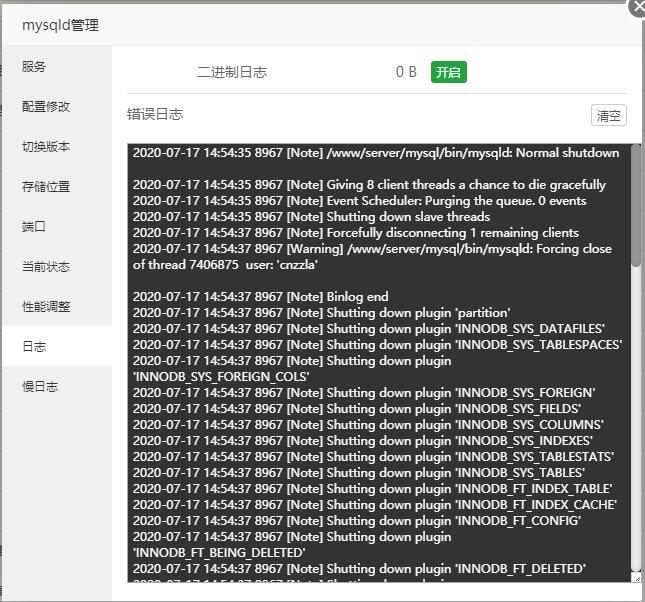Click the mysqld管理 dialog title
Screen dimensions: 645x602
click(61, 25)
